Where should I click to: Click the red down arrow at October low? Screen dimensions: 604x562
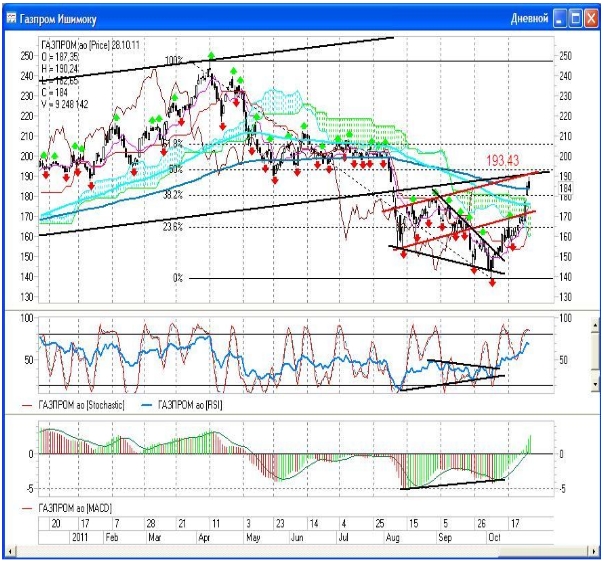(492, 283)
